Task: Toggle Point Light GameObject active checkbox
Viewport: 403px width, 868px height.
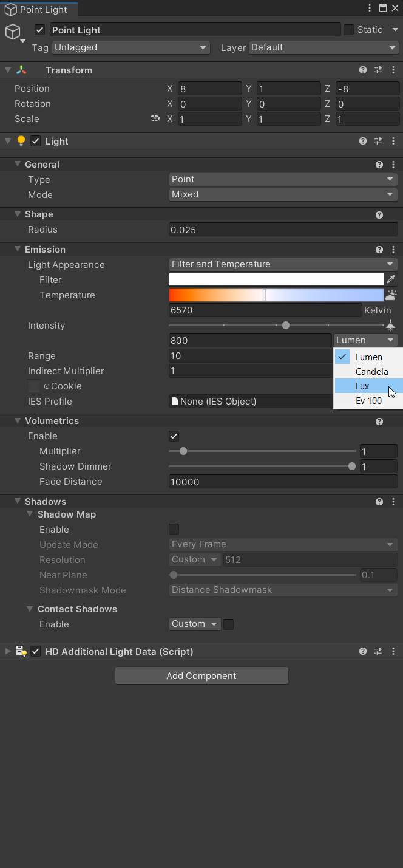Action: (x=40, y=30)
